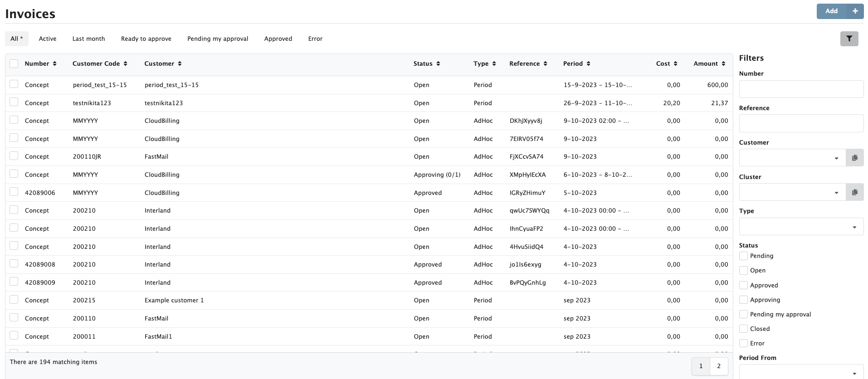Click reference IhnCyuaFP2
Viewport: 868px width, 379px height.
[x=526, y=229]
